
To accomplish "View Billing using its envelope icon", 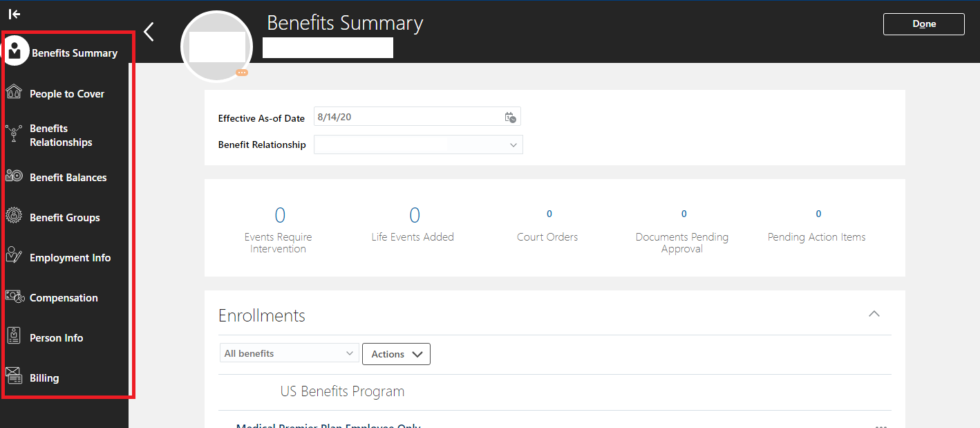I will (15, 377).
